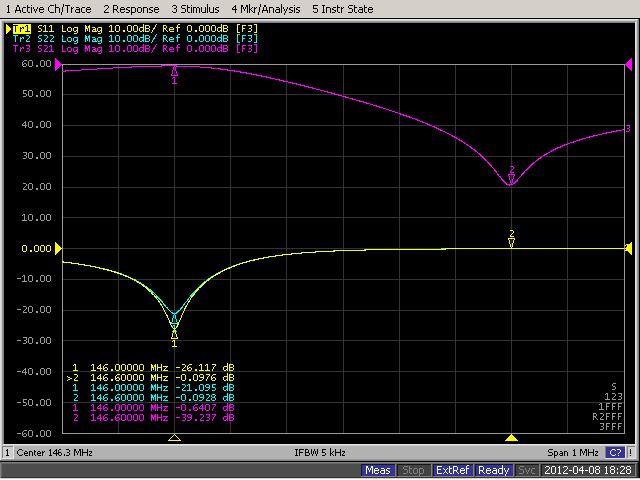Select the magenta marker 2 readout -39.237 dB
The image size is (640, 480).
pyautogui.click(x=153, y=418)
